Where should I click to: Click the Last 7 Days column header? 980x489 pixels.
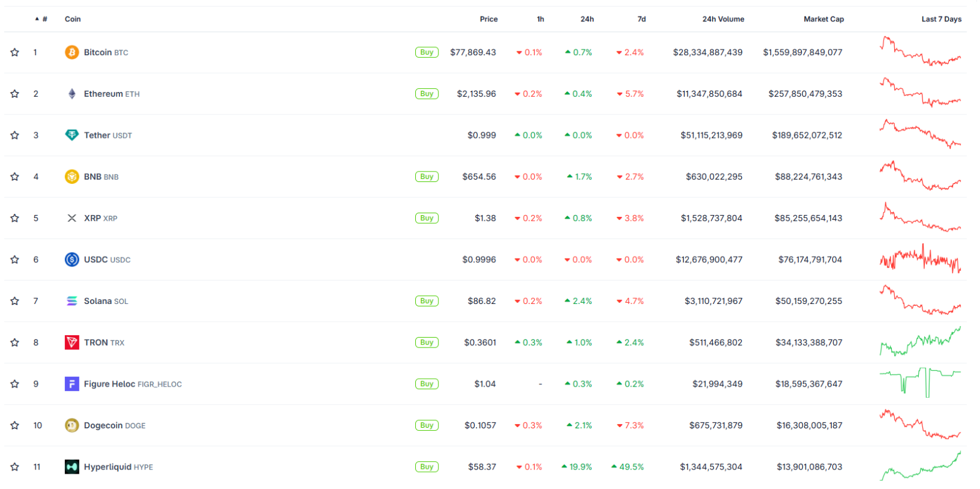(x=941, y=19)
